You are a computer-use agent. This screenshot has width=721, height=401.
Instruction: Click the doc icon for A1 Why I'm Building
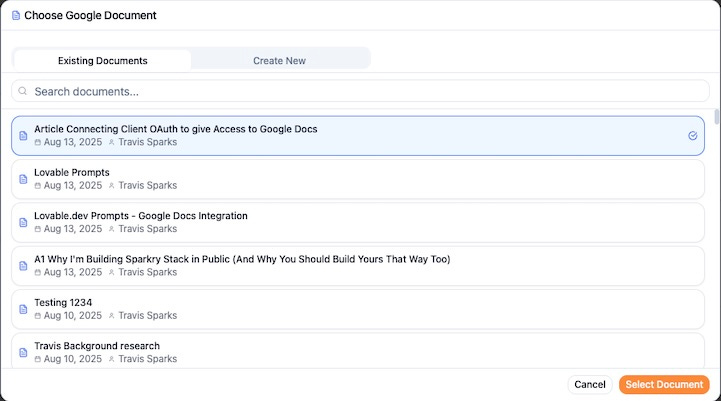[x=23, y=266]
